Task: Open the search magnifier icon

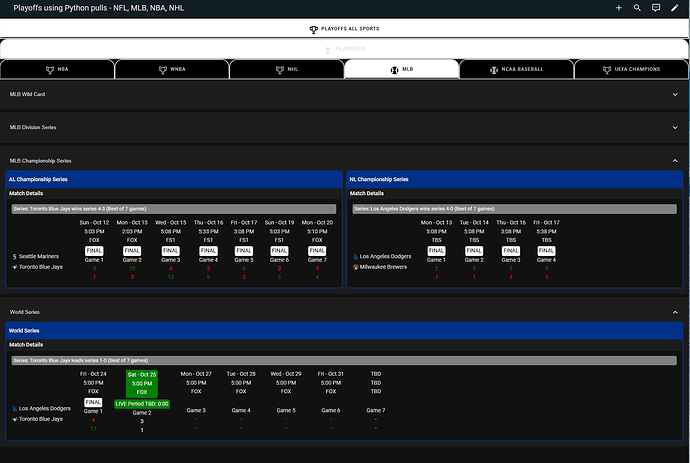Action: coord(637,8)
